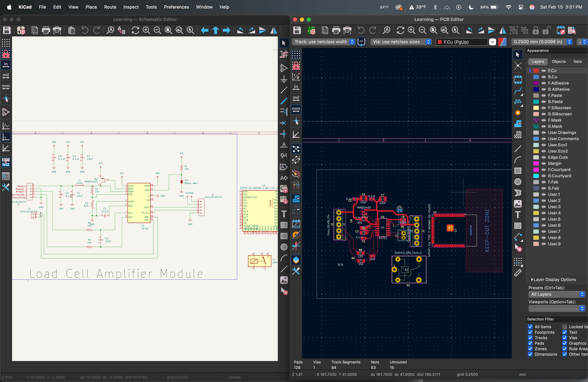This screenshot has width=588, height=382.
Task: Click the F.Cu red color swatch
Action: point(536,71)
